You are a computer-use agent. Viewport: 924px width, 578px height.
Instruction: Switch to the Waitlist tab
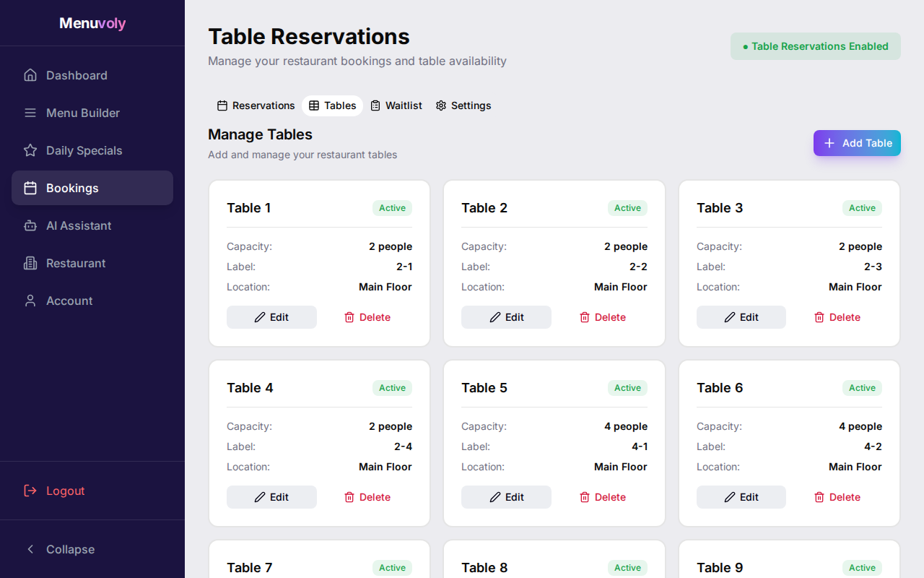click(x=396, y=105)
